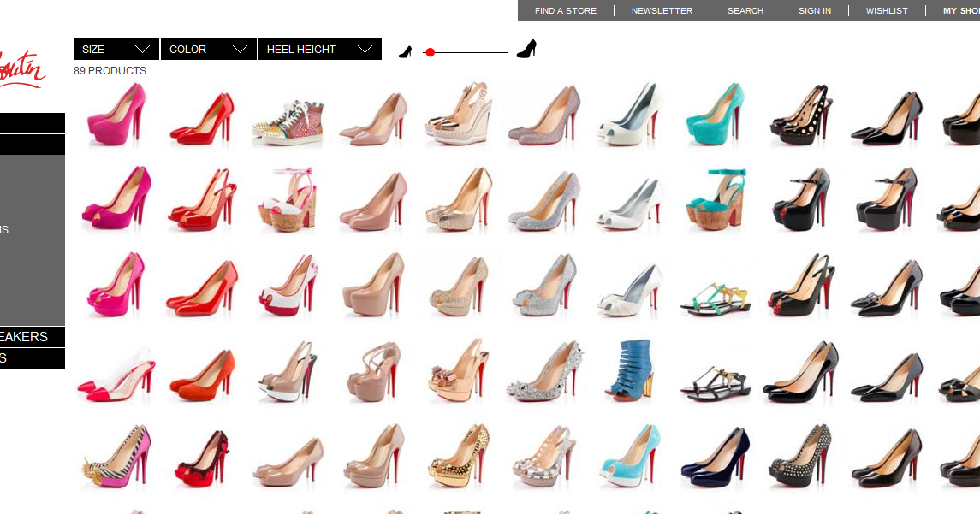Viewport: 980px width, 514px height.
Task: Open FIND A STORE link
Action: point(566,10)
